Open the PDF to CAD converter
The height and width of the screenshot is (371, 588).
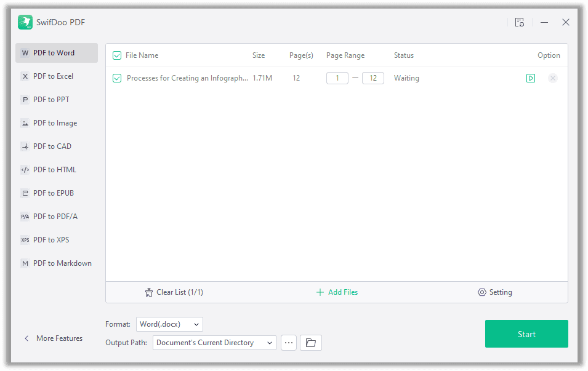(57, 146)
